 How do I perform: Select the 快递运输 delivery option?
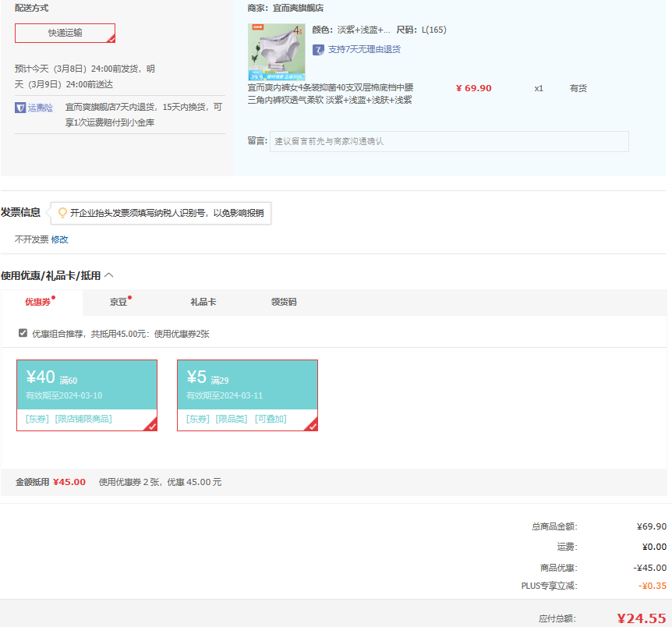tap(65, 33)
